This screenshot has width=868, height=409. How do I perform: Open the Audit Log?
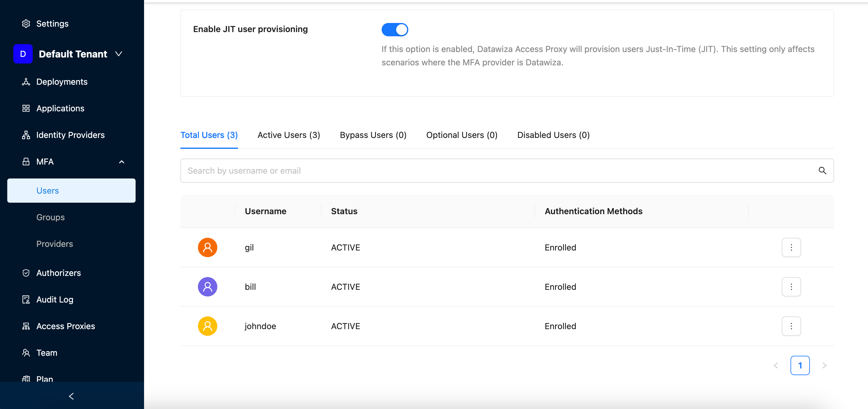(x=54, y=299)
